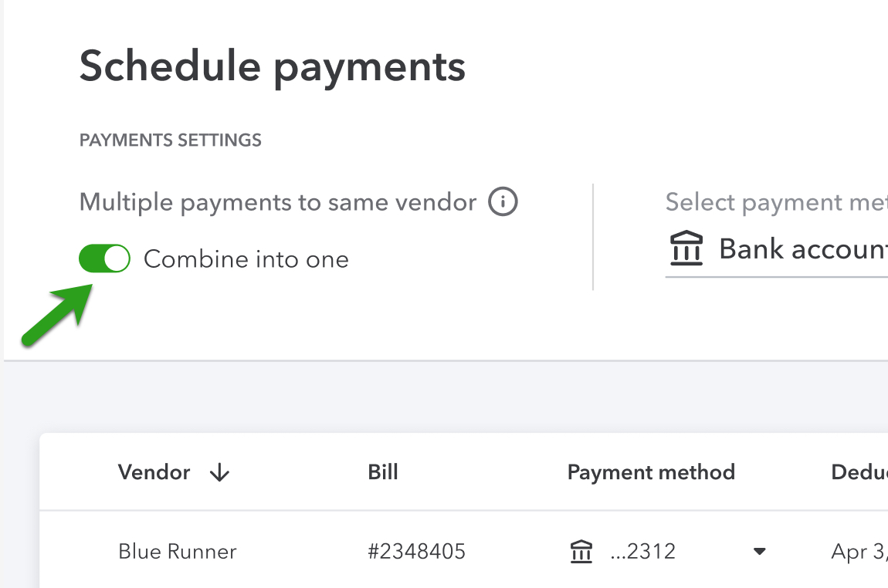Screen dimensions: 888x588
Task: Sort by the Vendor column header
Action: (x=154, y=472)
